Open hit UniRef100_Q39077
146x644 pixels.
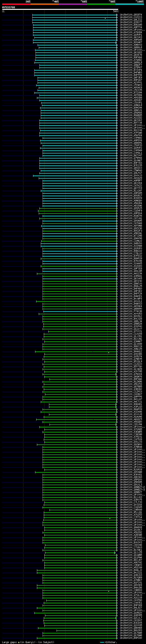pyautogui.click(x=131, y=22)
